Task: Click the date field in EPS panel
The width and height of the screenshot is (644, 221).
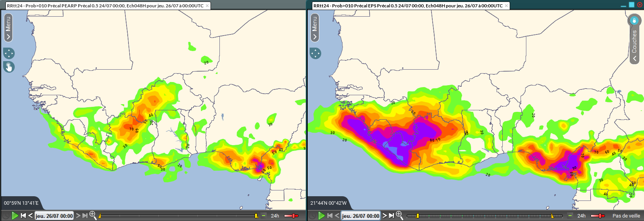Action: coord(361,216)
